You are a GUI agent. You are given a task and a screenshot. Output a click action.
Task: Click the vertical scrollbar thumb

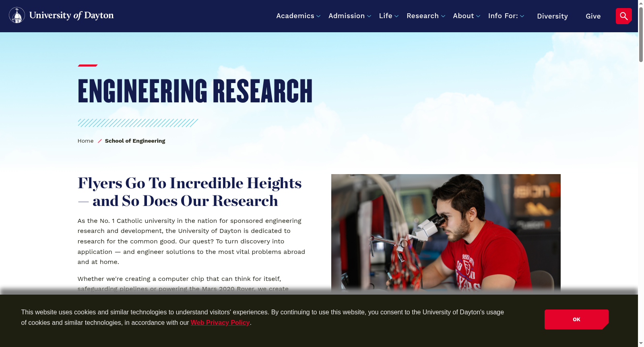click(641, 34)
